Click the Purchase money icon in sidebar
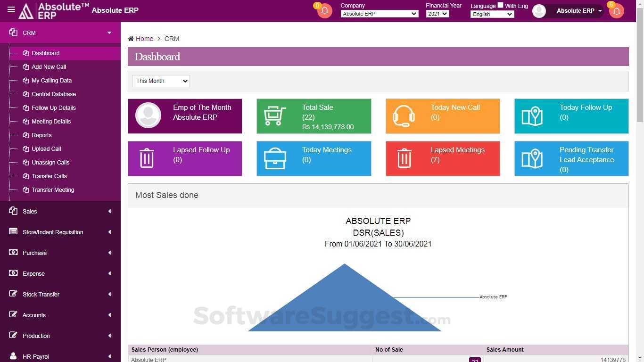This screenshot has height=362, width=644. (x=13, y=253)
